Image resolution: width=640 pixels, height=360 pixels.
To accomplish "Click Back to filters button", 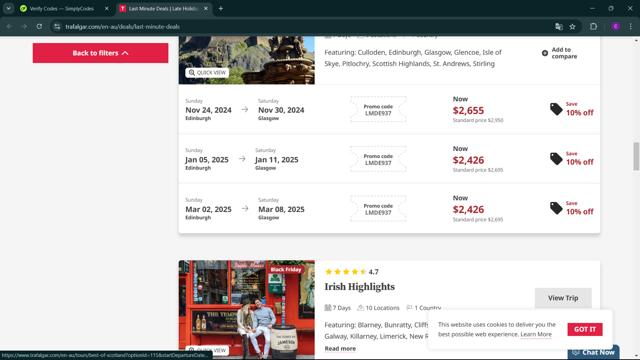I will 100,53.
